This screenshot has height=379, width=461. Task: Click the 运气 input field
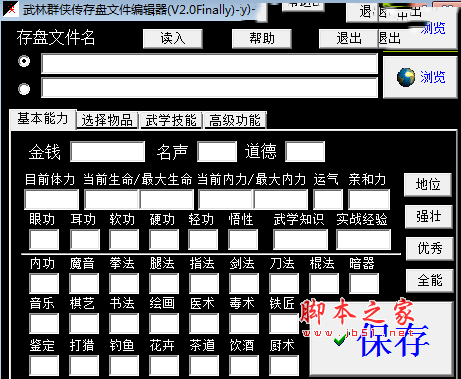pyautogui.click(x=328, y=199)
